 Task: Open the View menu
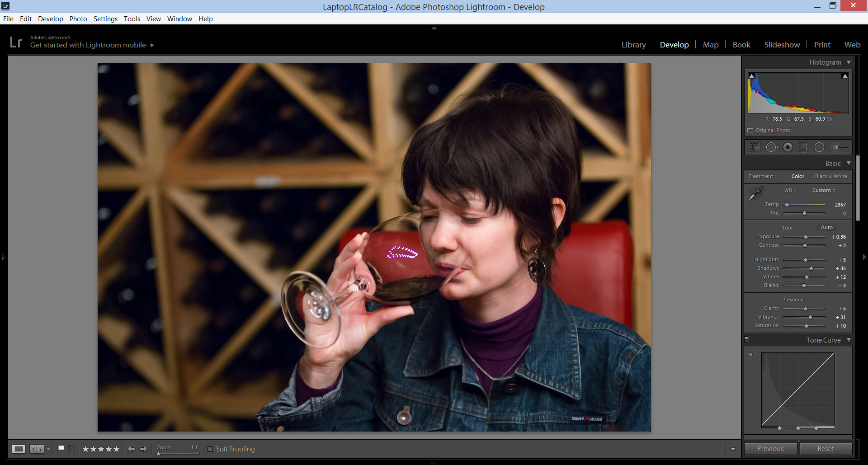click(x=154, y=19)
